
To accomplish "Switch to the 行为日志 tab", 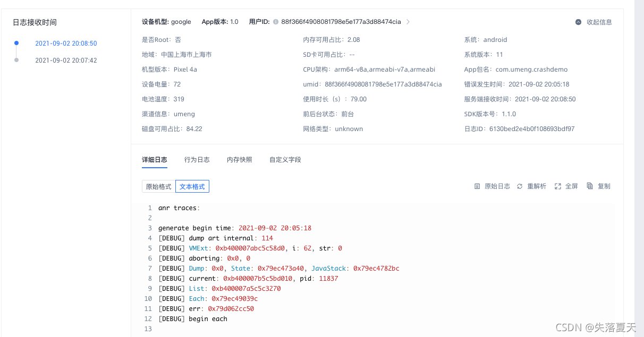I will point(197,159).
